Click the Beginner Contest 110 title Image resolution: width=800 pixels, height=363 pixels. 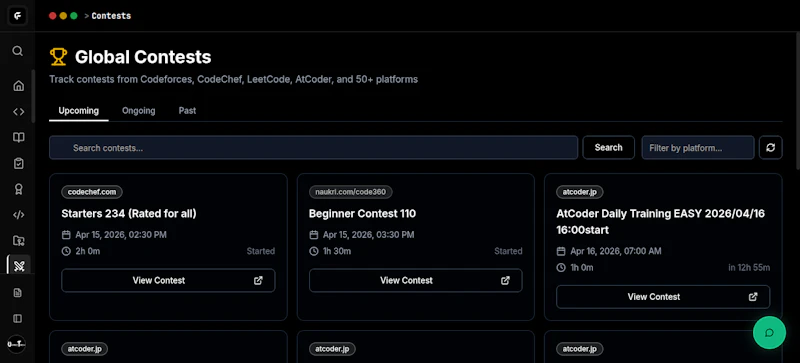[x=362, y=213]
